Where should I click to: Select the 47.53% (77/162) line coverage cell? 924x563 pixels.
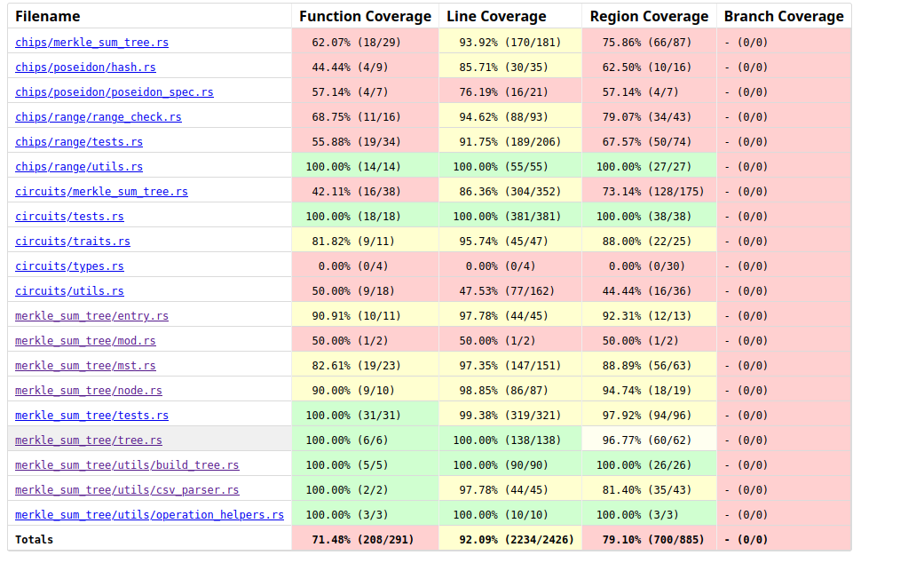click(510, 290)
